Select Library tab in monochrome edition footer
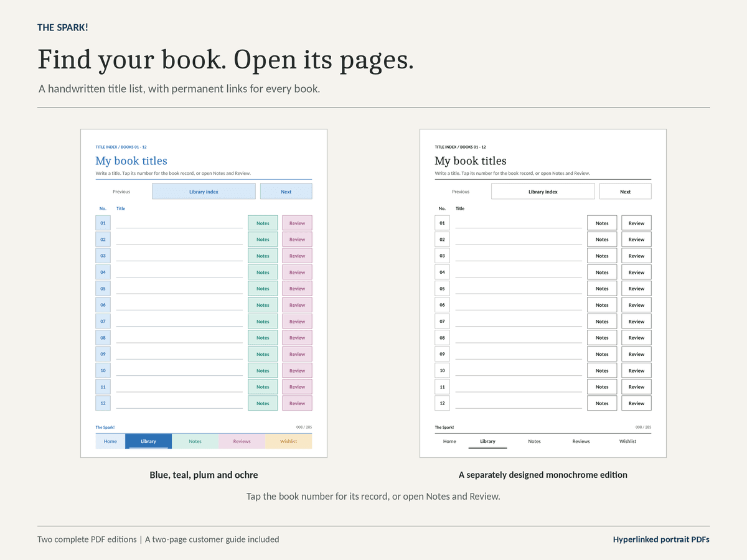 (x=487, y=441)
